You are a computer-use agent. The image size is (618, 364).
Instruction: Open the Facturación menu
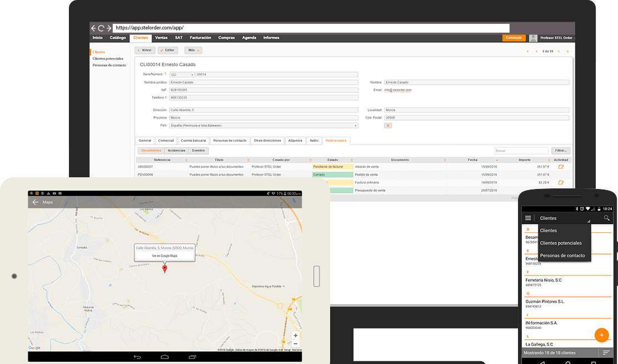click(x=200, y=38)
